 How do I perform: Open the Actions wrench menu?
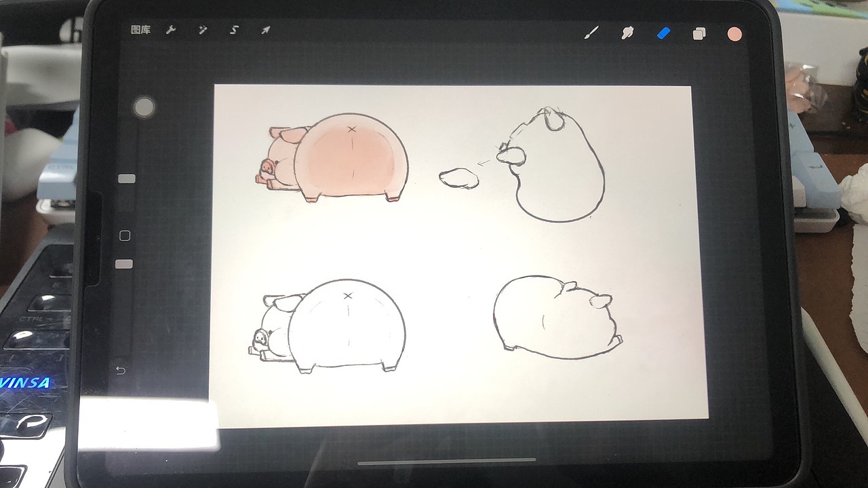(x=172, y=29)
